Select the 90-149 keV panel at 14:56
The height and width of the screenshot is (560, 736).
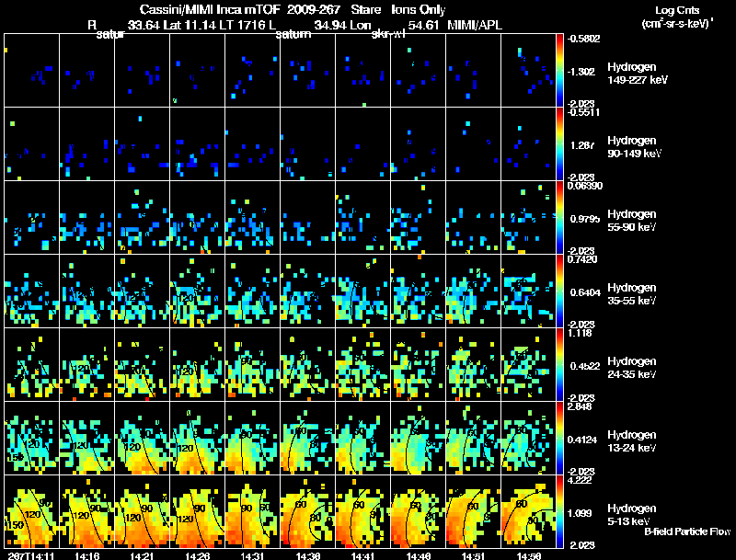[x=528, y=144]
